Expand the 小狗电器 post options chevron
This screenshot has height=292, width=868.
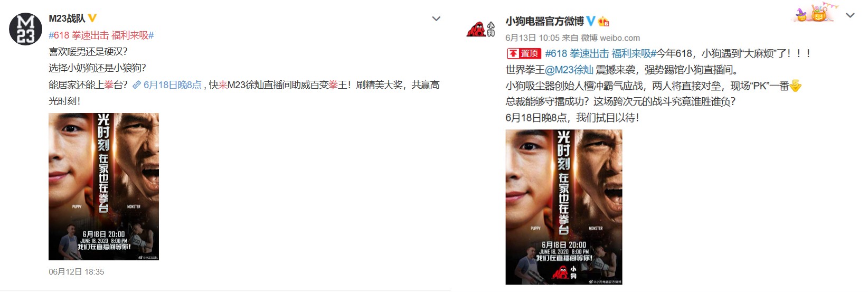[x=850, y=16]
